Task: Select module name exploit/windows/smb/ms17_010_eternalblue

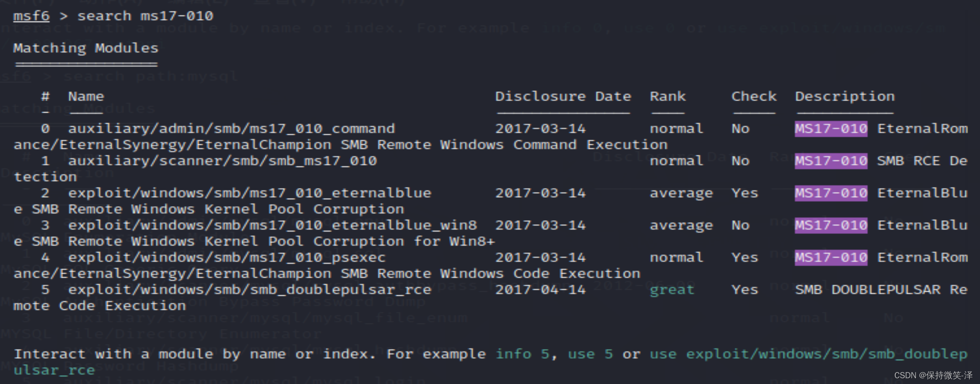Action: 249,193
